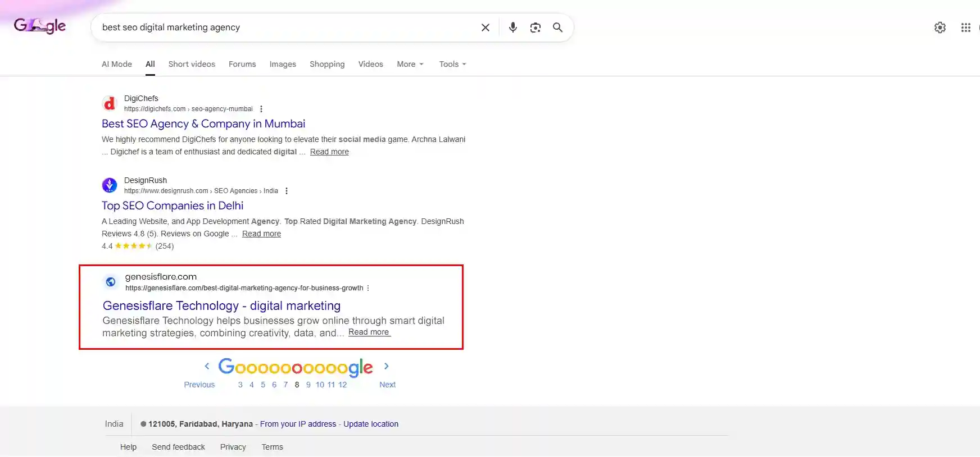Jump to results page 9

(308, 385)
